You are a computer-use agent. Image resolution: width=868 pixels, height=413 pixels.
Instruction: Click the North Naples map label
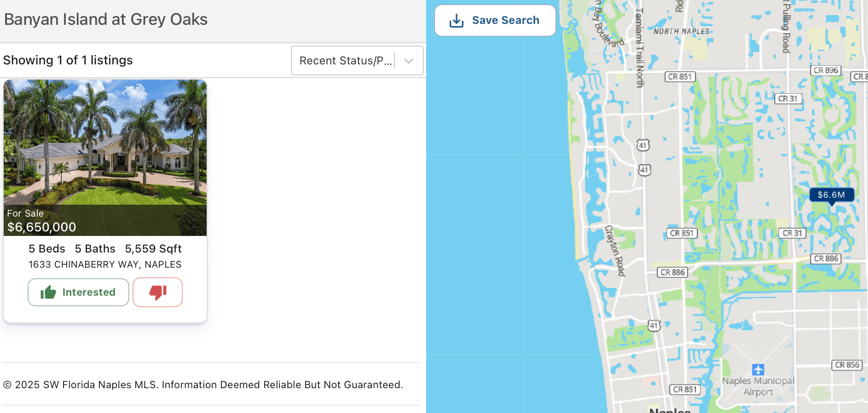[681, 31]
